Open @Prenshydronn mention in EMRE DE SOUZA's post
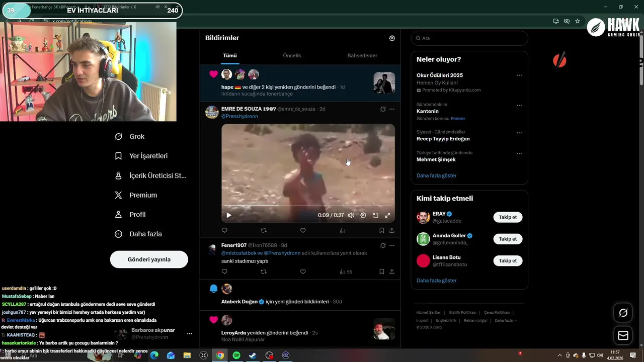 [x=239, y=116]
